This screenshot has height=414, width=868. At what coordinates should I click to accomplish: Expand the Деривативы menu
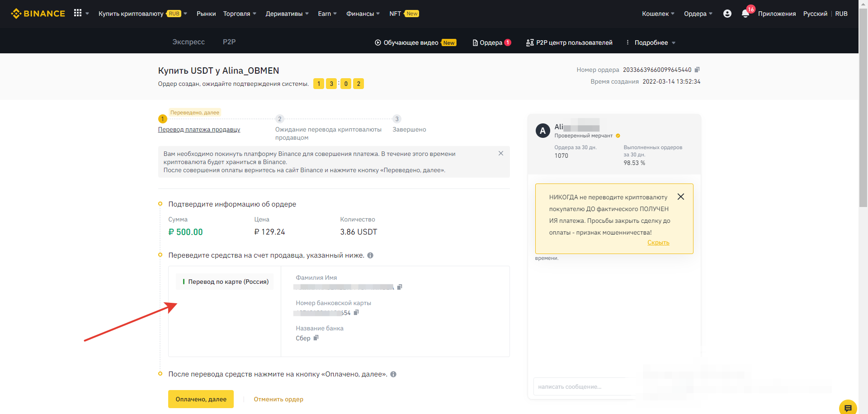(x=287, y=14)
